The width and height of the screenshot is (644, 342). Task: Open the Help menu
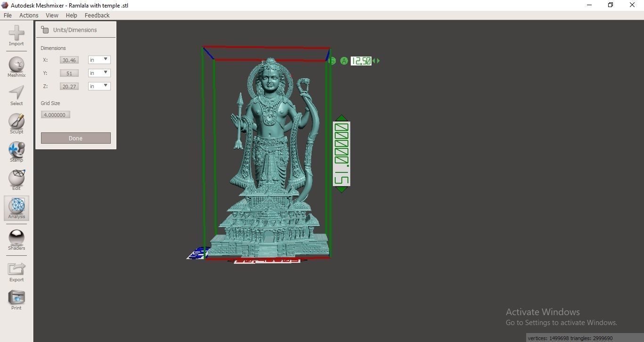click(x=72, y=15)
